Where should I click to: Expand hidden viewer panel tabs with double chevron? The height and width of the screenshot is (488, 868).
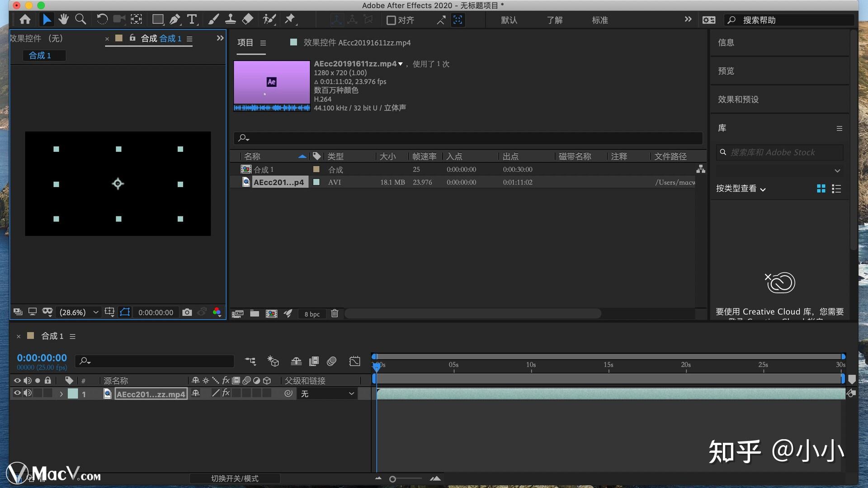(220, 38)
